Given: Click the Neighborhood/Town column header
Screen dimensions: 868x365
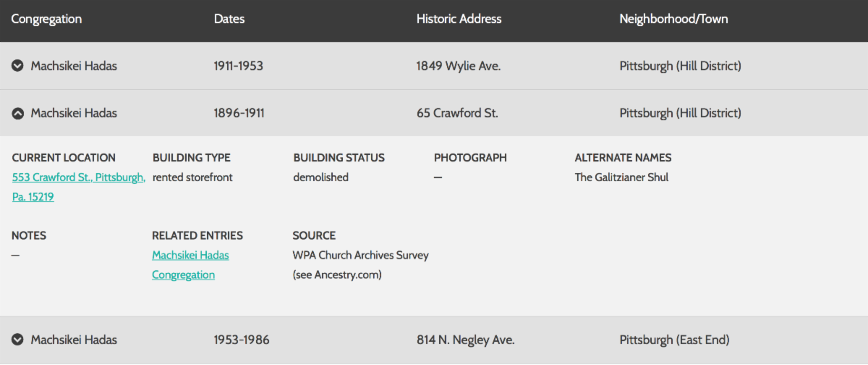Looking at the screenshot, I should (673, 19).
